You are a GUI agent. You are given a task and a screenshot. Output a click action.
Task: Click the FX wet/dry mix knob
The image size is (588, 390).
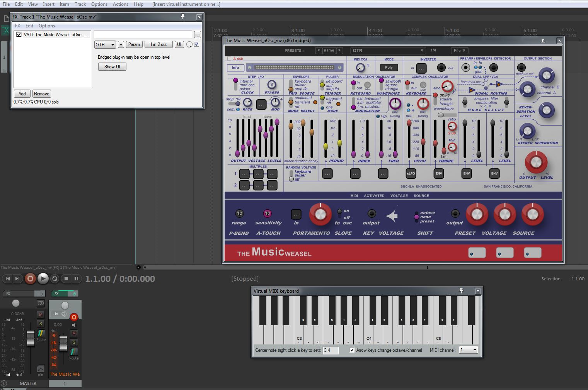(x=189, y=45)
